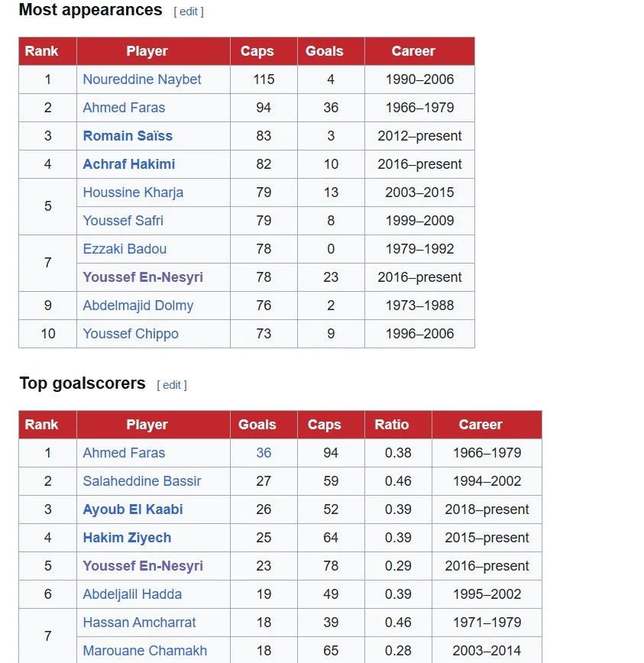Click Ahmed Faras in Most appearances table

pos(124,108)
